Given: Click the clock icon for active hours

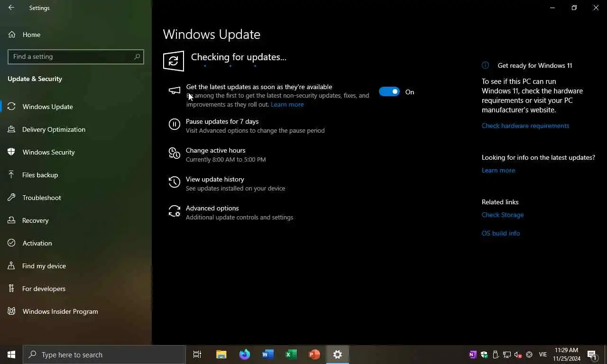Looking at the screenshot, I should [175, 153].
